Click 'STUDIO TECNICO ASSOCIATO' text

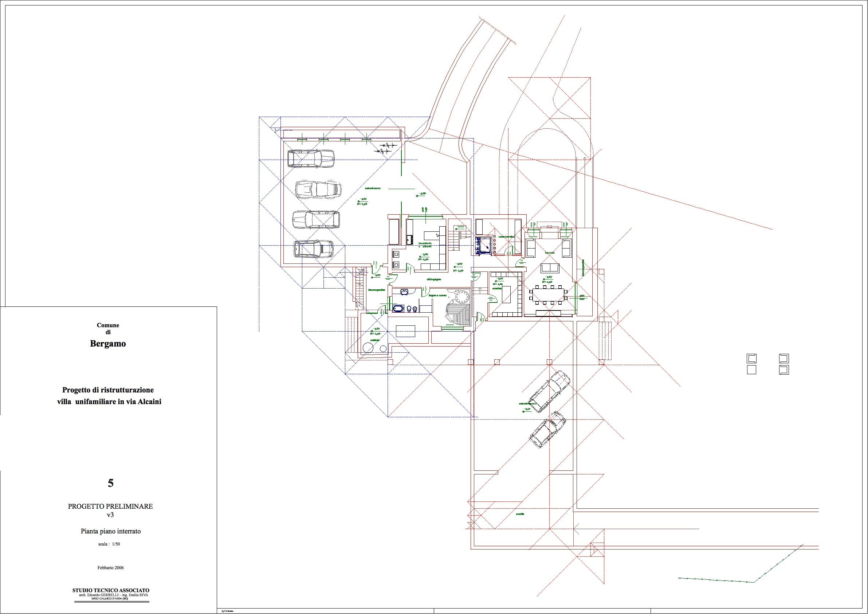(x=111, y=590)
